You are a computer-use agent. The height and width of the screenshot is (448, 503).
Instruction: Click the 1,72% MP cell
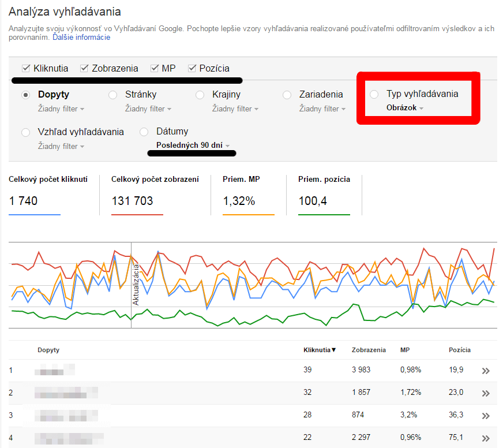[411, 392]
